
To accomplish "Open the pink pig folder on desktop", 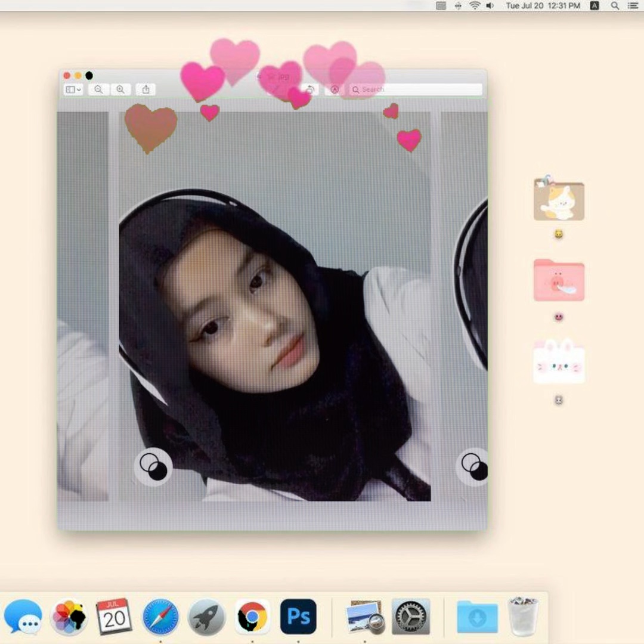I will [x=559, y=280].
